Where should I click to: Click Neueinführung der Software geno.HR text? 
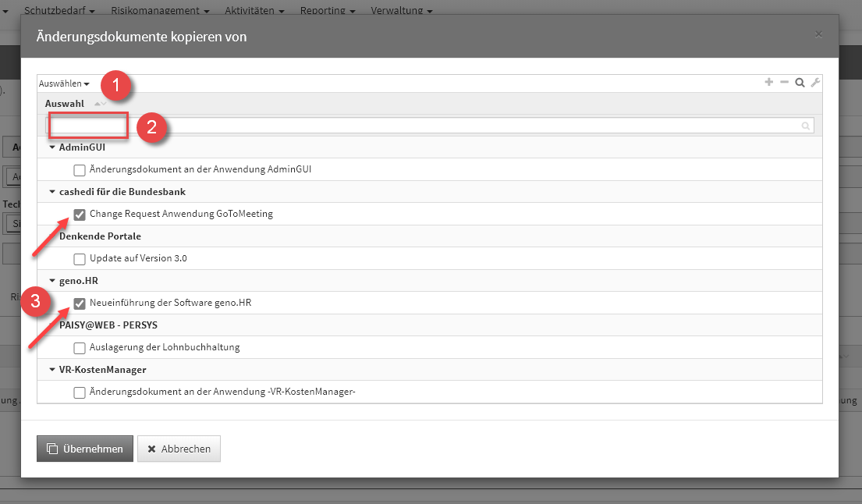[x=170, y=303]
